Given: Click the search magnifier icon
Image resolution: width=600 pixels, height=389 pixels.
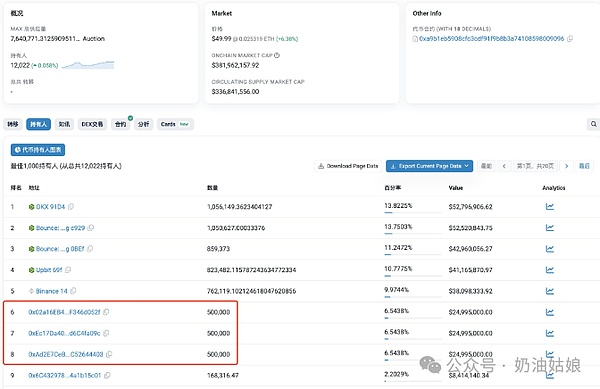Looking at the screenshot, I should pos(593,124).
